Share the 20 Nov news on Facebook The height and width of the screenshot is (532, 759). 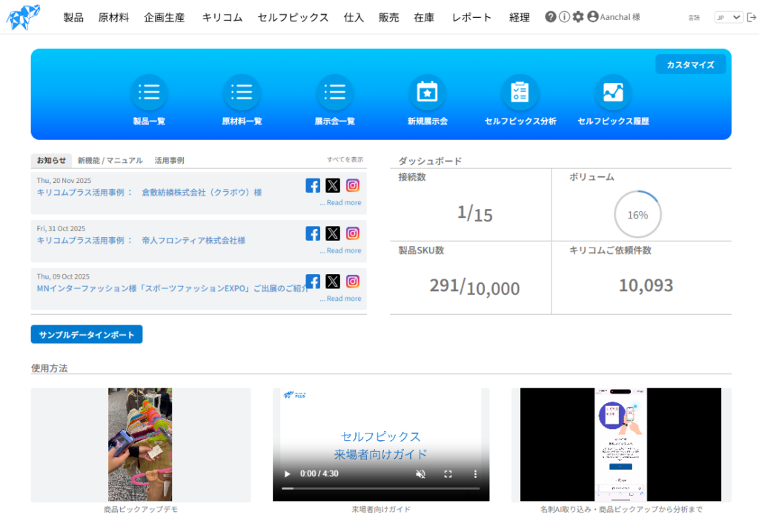[313, 185]
